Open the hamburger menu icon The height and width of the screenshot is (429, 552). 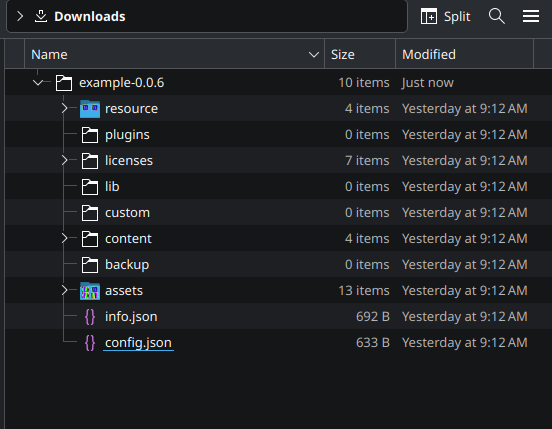coord(531,16)
